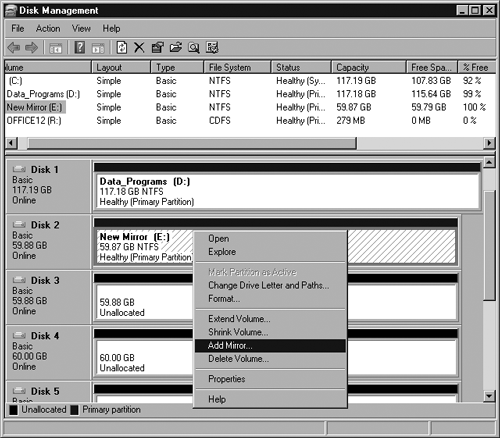Image resolution: width=500 pixels, height=438 pixels.
Task: Sort by the Free Space column header
Action: pos(432,67)
